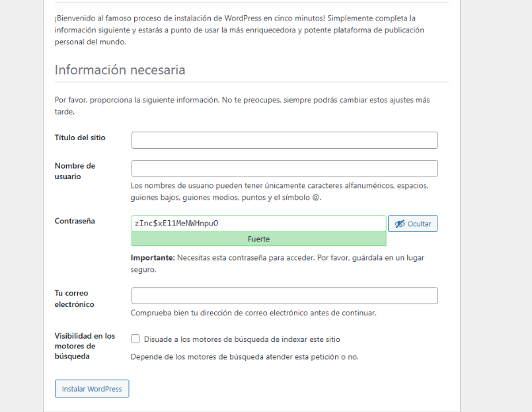The image size is (532, 412).
Task: Click the 'Disuade a los motores de búsqueda' checkbox label
Action: 242,339
